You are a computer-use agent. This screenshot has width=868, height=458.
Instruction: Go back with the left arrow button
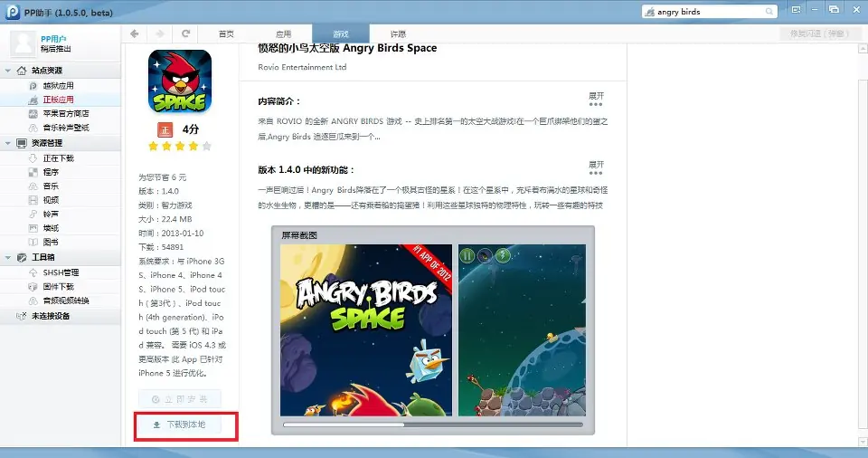[x=134, y=33]
